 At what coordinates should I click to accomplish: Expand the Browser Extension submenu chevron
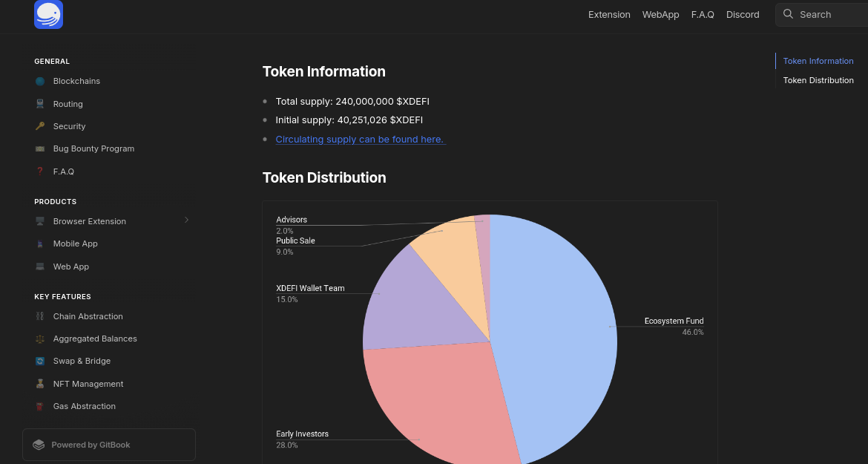[x=186, y=220]
